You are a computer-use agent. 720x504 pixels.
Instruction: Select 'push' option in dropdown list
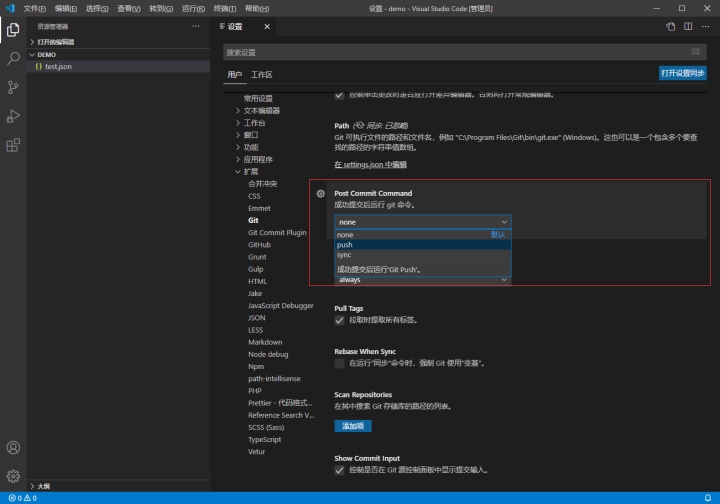[x=422, y=245]
